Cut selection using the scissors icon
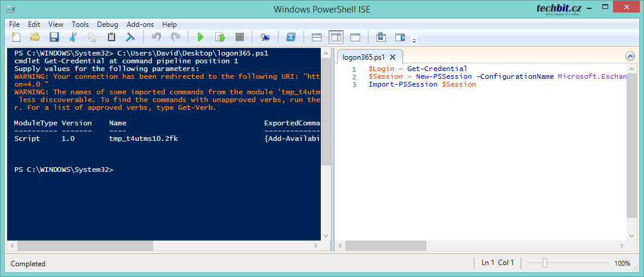Screen dimensions: 644x277 [x=73, y=37]
